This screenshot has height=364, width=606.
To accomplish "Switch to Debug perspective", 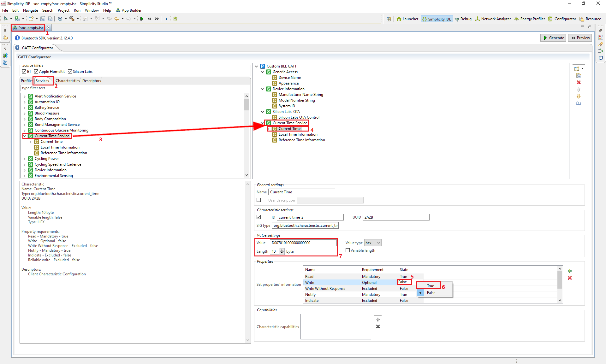I will [x=463, y=19].
